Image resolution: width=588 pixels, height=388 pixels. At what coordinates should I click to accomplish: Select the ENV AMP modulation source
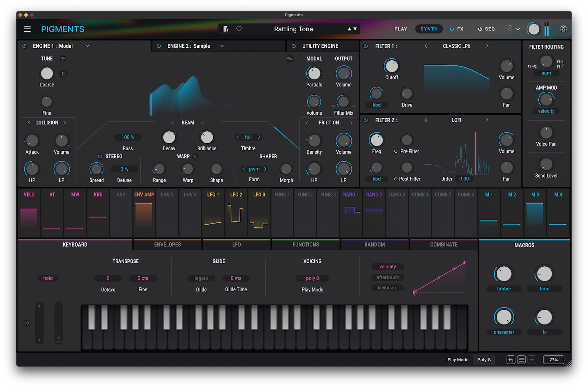coord(144,213)
